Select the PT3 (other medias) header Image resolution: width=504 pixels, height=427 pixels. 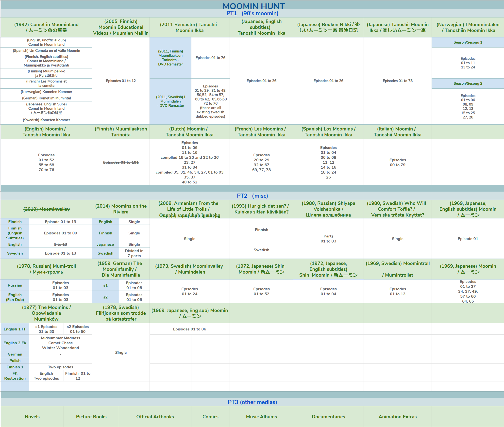coord(252,402)
